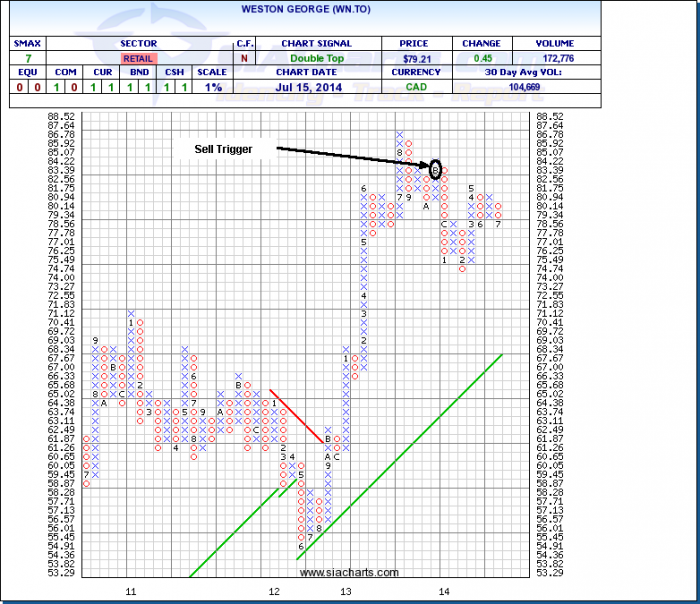Click the red downtrend resistance line
Viewport: 700px width, 604px height.
click(x=297, y=416)
